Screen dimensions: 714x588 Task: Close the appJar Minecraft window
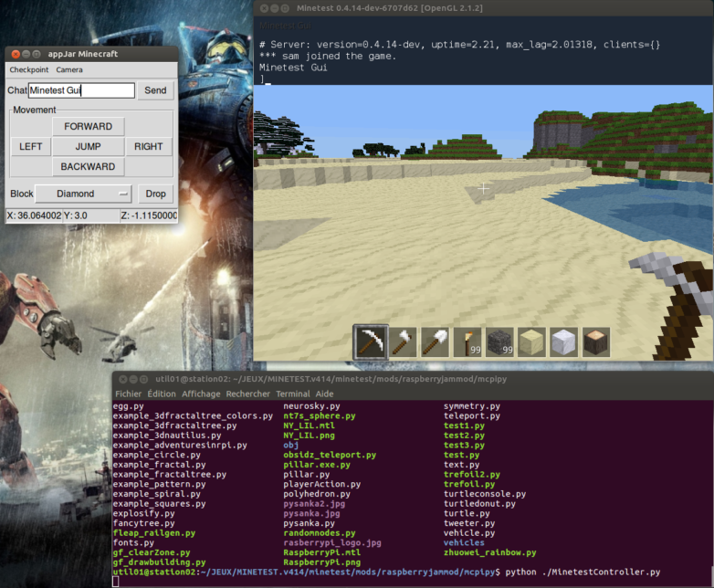tap(16, 54)
